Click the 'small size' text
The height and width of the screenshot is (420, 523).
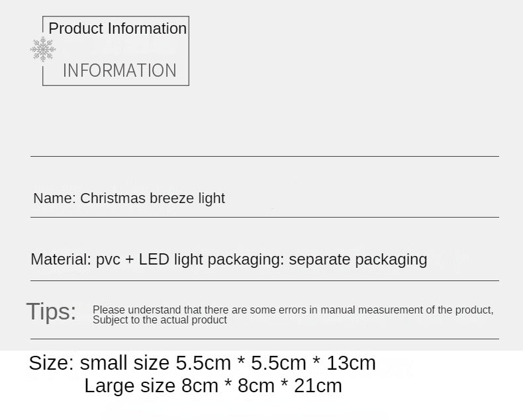point(124,363)
